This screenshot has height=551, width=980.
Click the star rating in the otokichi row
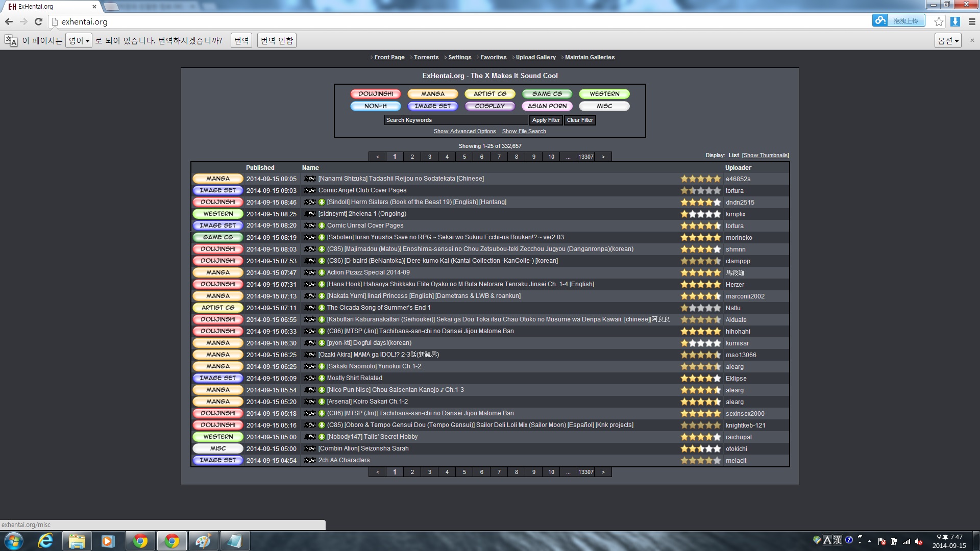(x=701, y=449)
